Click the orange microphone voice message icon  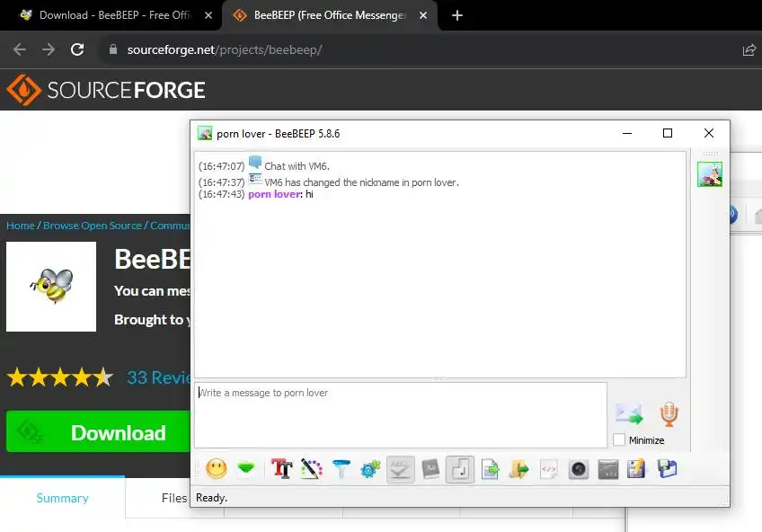click(x=669, y=414)
